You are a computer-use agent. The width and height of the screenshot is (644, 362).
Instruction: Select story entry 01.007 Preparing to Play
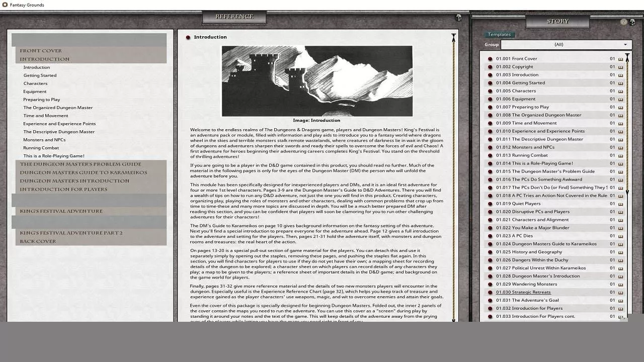pyautogui.click(x=522, y=107)
